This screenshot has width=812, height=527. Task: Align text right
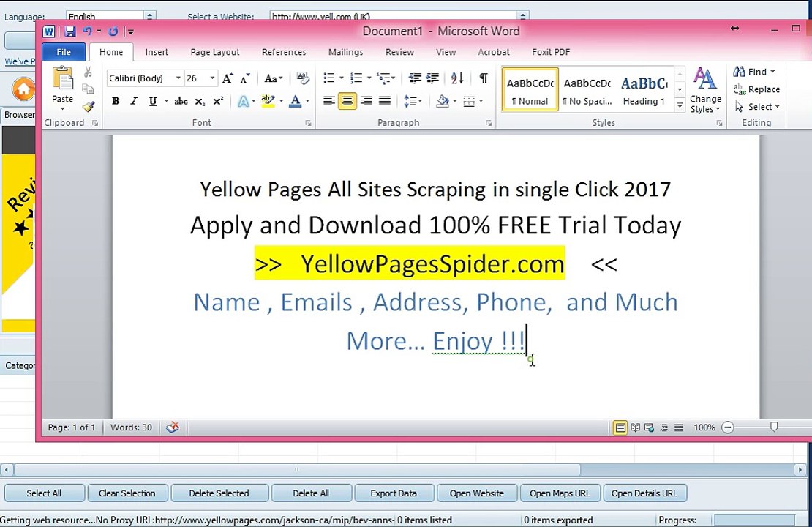pyautogui.click(x=366, y=101)
